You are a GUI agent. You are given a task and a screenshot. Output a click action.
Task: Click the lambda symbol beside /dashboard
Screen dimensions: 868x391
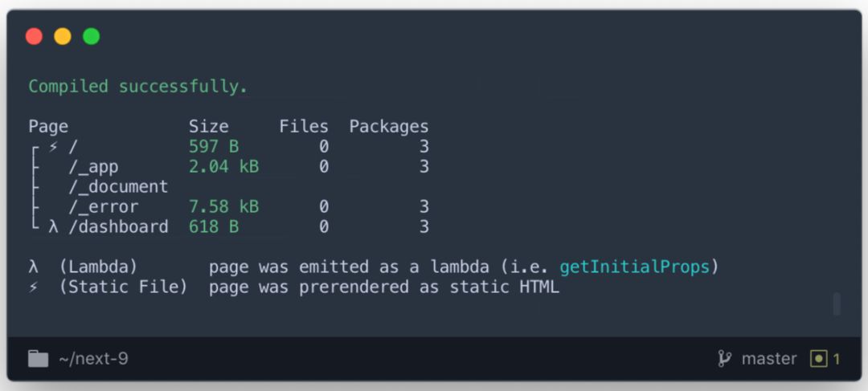[54, 227]
